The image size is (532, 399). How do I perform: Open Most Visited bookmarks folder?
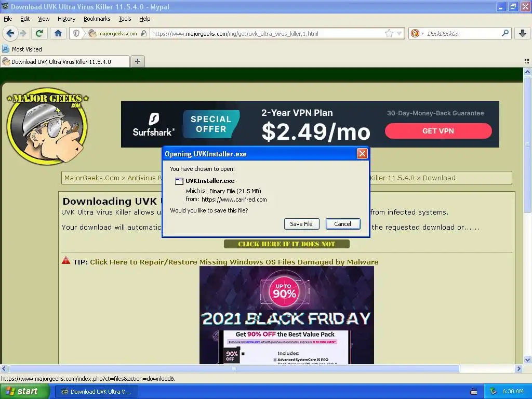(22, 49)
